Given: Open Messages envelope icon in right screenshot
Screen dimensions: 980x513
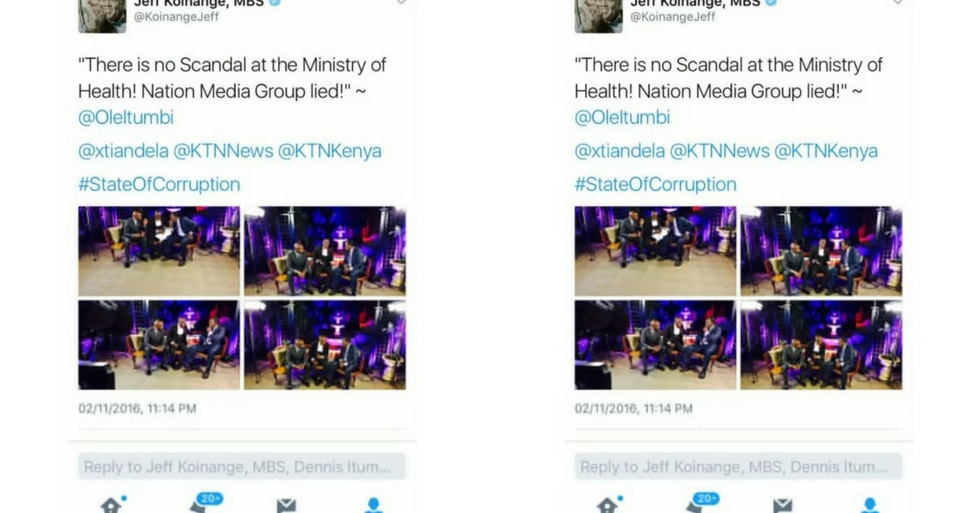Looking at the screenshot, I should point(782,506).
